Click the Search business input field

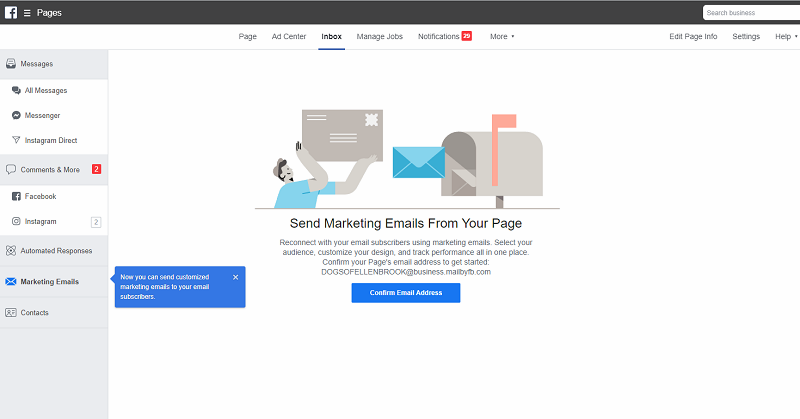tap(751, 13)
